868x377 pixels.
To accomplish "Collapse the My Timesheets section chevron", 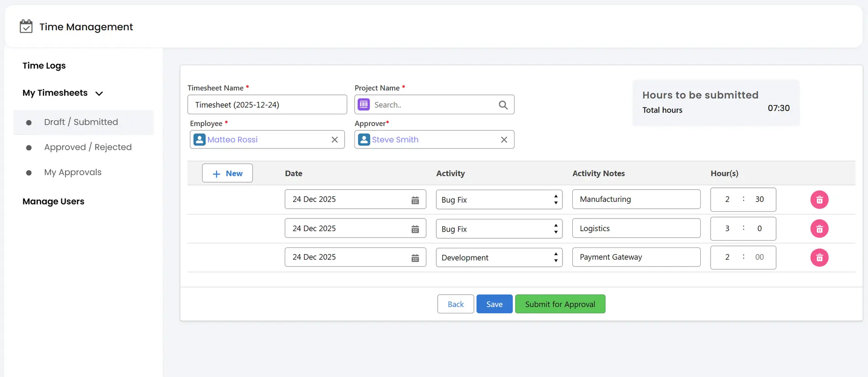I will pyautogui.click(x=99, y=93).
